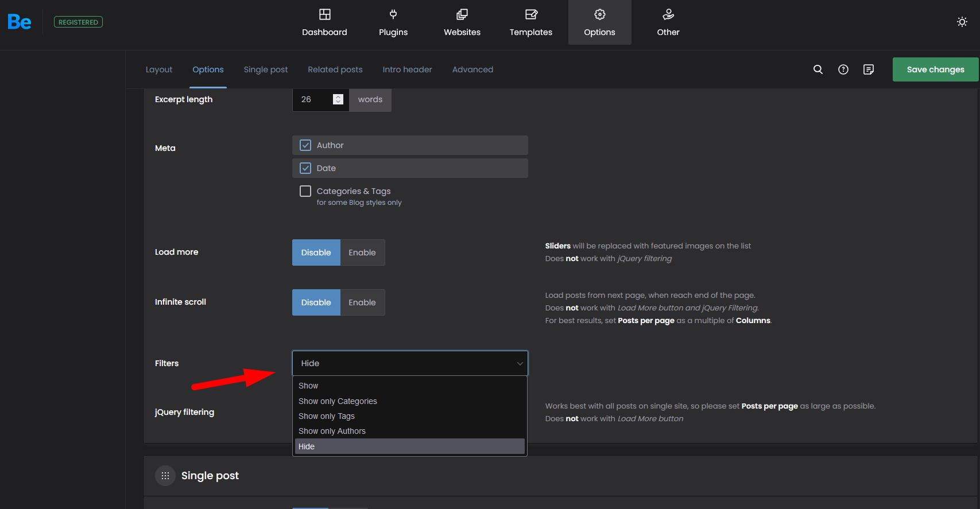Click the REGISTERED badge
The image size is (980, 509).
click(x=78, y=22)
